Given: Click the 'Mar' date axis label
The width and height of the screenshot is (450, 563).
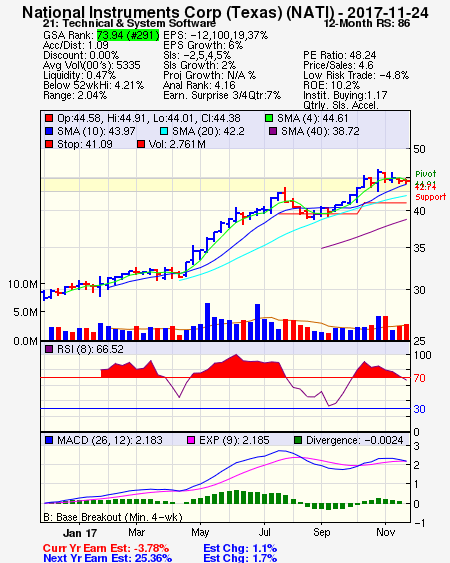Looking at the screenshot, I should pos(136,532).
